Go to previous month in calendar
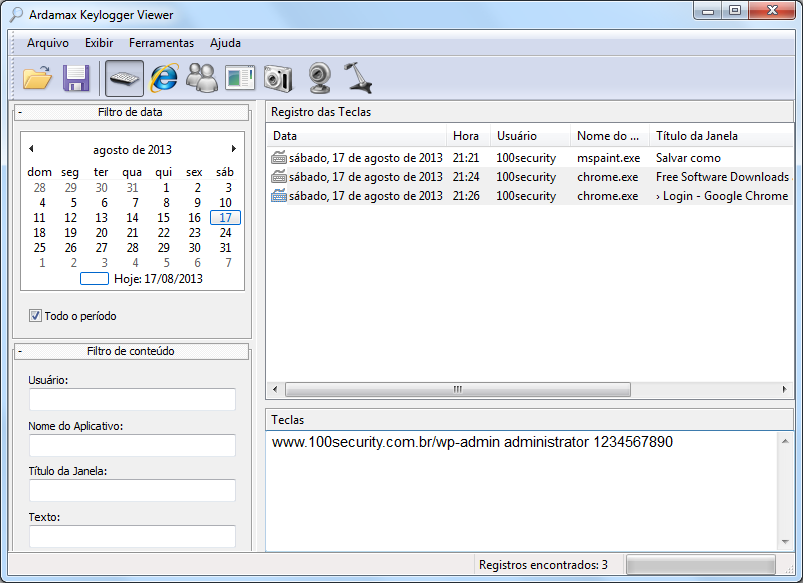 coord(31,149)
